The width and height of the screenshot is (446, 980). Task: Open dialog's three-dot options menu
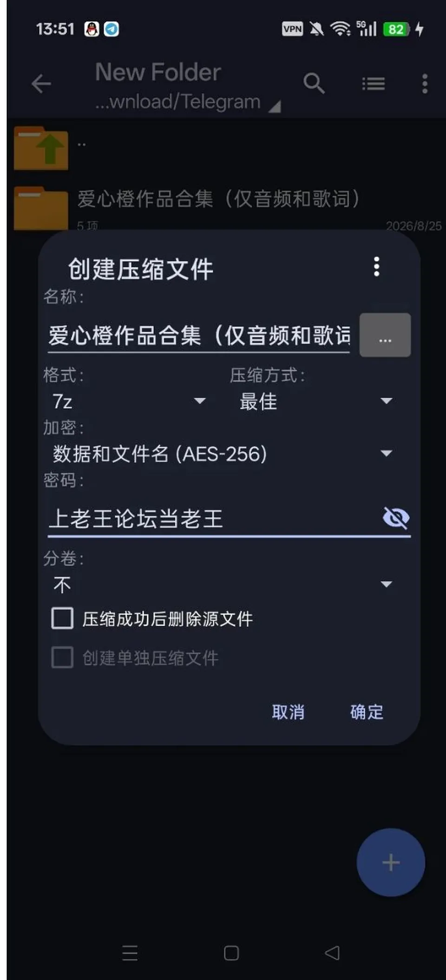[x=377, y=267]
